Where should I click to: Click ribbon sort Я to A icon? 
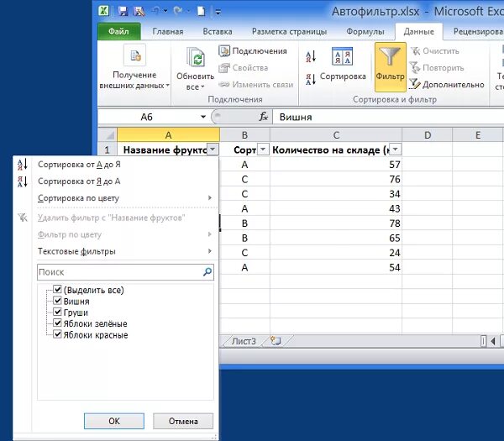311,79
